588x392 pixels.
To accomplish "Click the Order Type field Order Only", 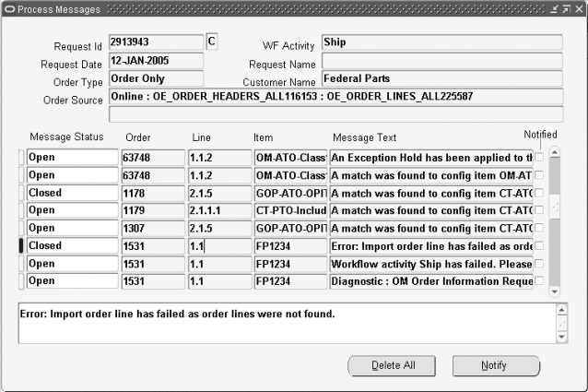I will tap(156, 78).
